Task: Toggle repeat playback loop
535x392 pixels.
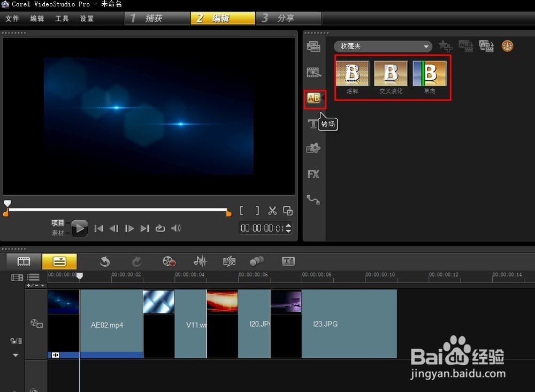Action: 160,228
